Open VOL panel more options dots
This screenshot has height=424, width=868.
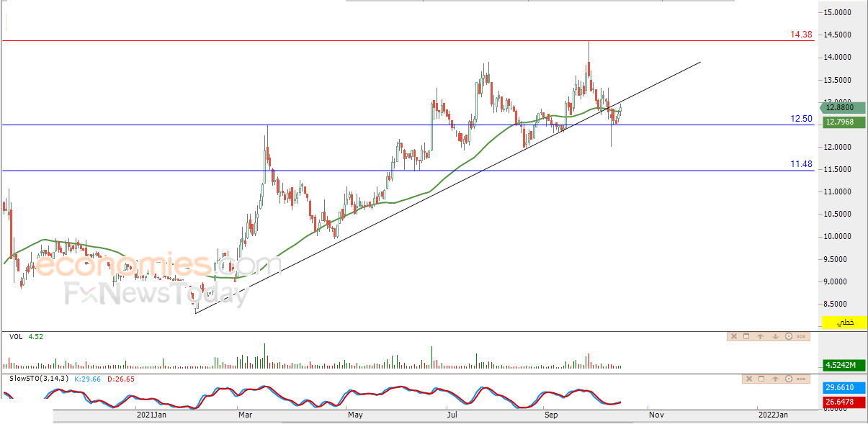coord(801,336)
